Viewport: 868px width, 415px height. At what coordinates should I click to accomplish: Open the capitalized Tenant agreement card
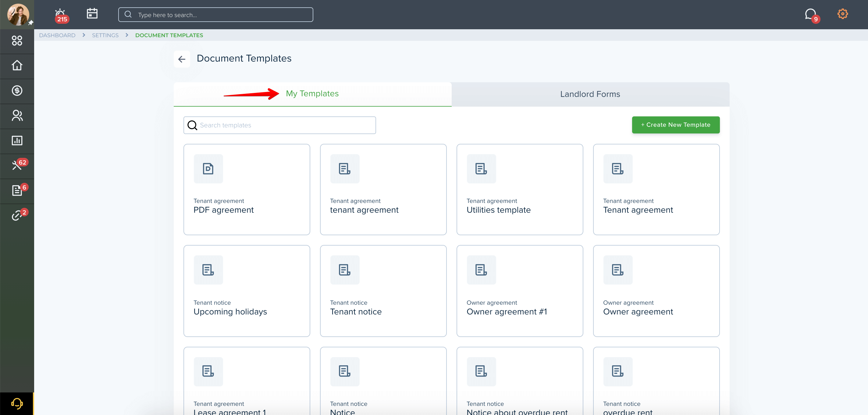656,190
